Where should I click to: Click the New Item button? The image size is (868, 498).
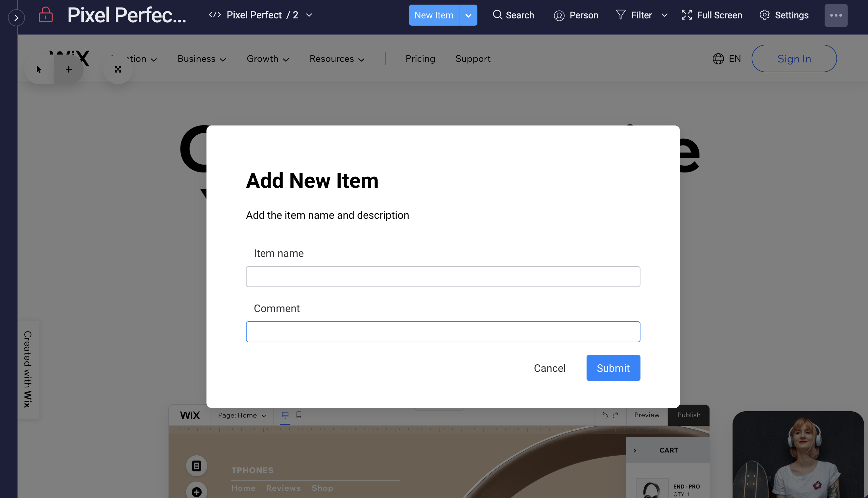[434, 15]
